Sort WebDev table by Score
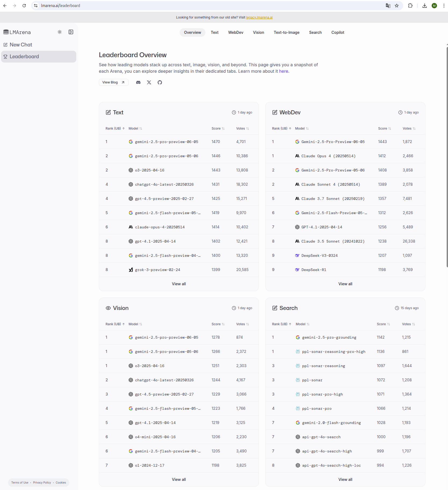Image resolution: width=448 pixels, height=490 pixels. click(x=385, y=129)
